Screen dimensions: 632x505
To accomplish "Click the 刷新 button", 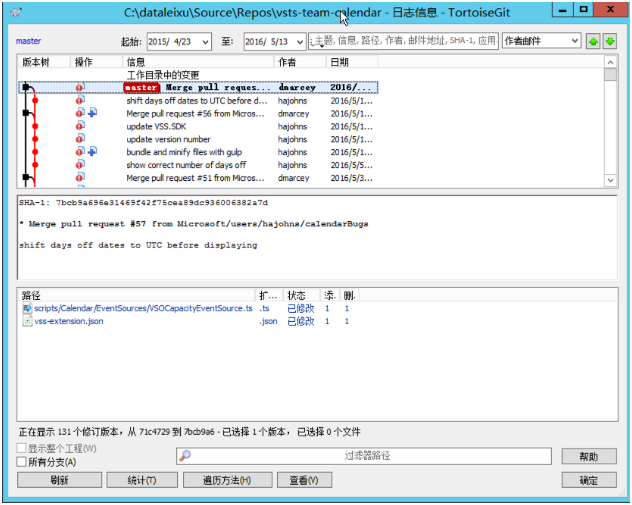I will (59, 480).
